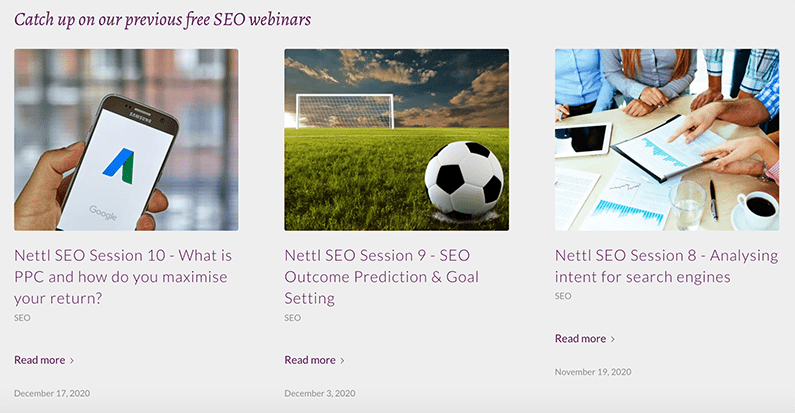Click the November 19, 2020 date
This screenshot has height=413, width=795.
click(x=593, y=372)
